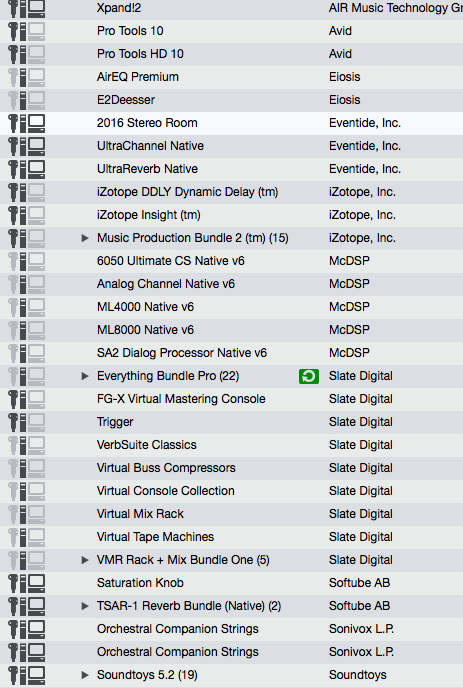Select the Virtual Mix Rack license name
The image size is (463, 688).
pos(140,514)
